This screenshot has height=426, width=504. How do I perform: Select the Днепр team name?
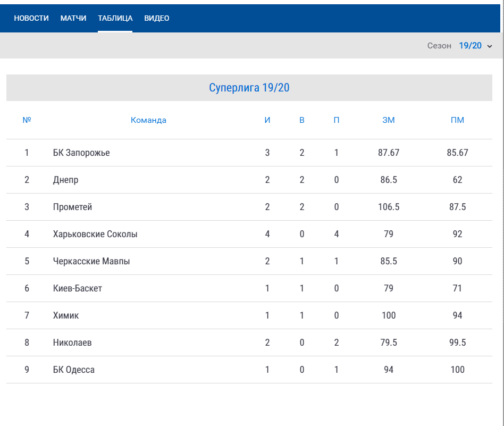65,180
